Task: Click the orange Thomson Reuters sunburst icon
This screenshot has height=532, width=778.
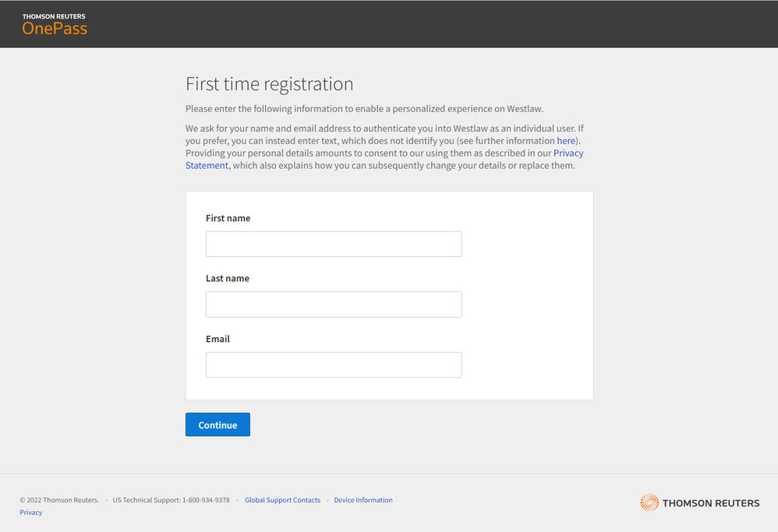Action: coord(649,502)
